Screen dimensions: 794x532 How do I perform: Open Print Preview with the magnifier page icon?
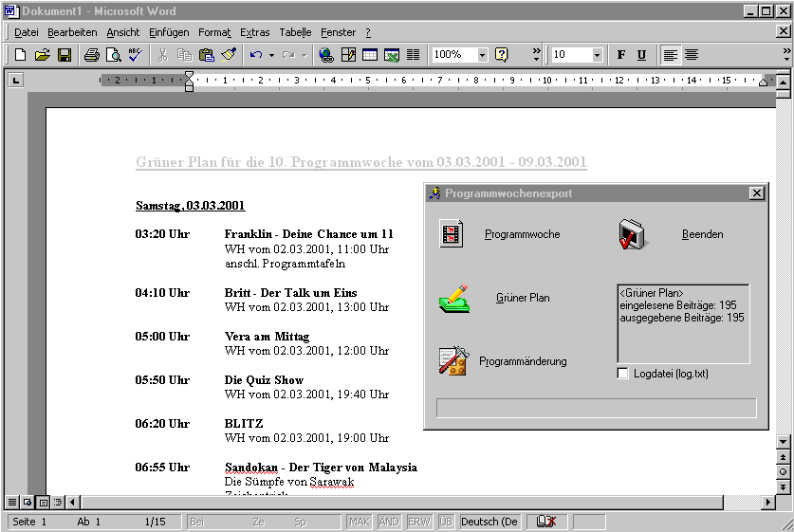[x=114, y=55]
